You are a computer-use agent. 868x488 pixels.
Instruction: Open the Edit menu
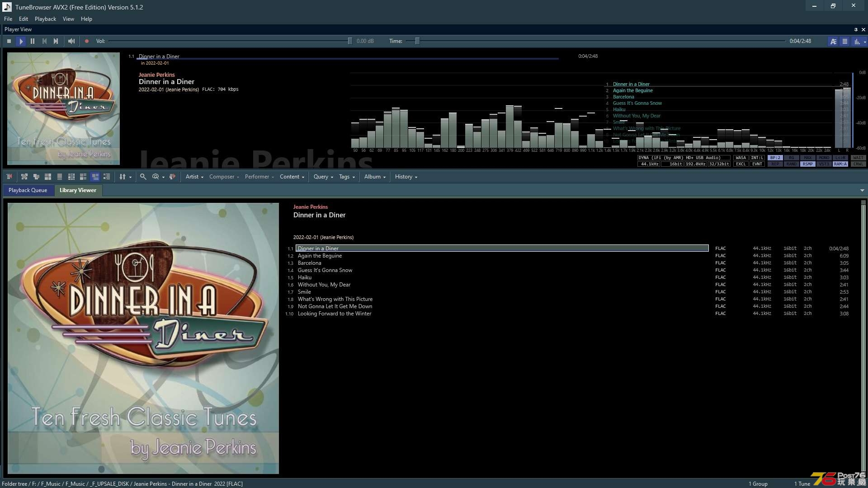[x=24, y=19]
